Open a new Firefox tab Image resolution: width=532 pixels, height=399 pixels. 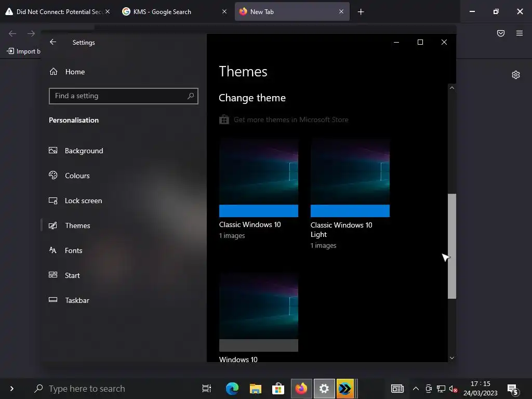pos(361,12)
